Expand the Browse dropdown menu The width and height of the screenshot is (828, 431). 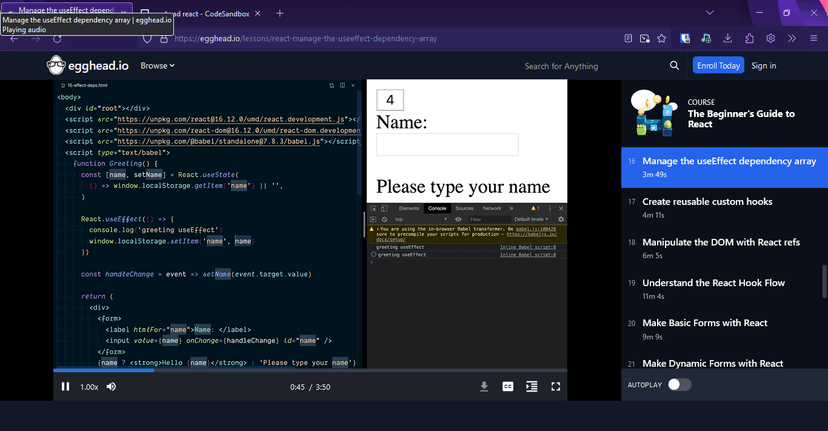pos(157,66)
